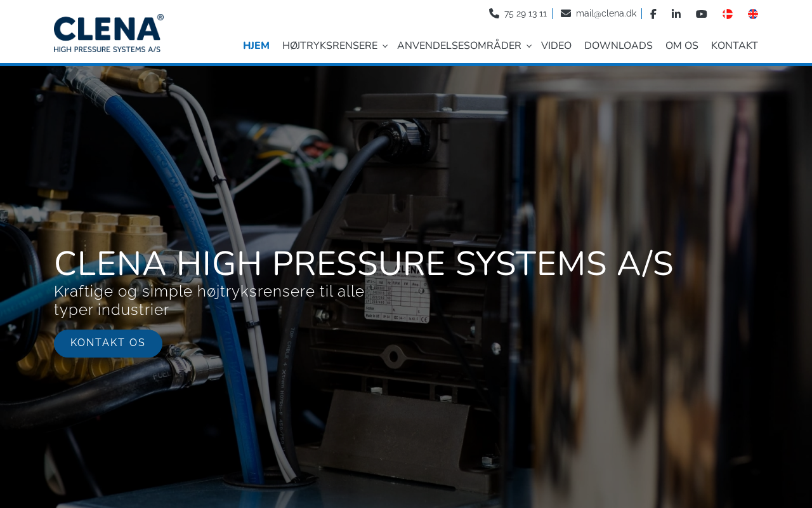Open the Højtryksrensere menu item
812x508 pixels.
(330, 46)
